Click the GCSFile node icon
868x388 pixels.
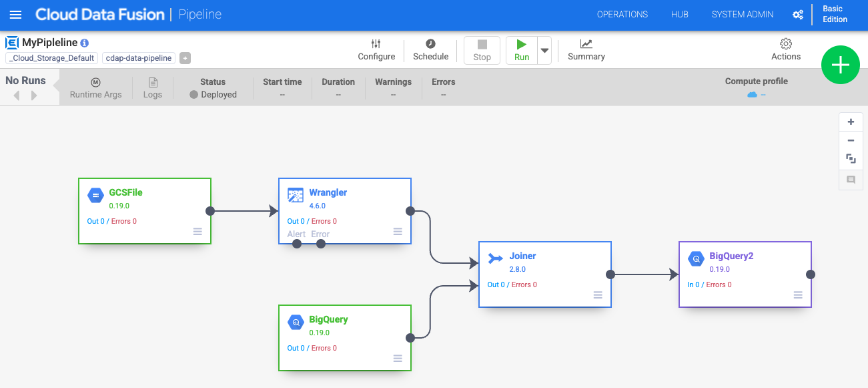coord(95,195)
